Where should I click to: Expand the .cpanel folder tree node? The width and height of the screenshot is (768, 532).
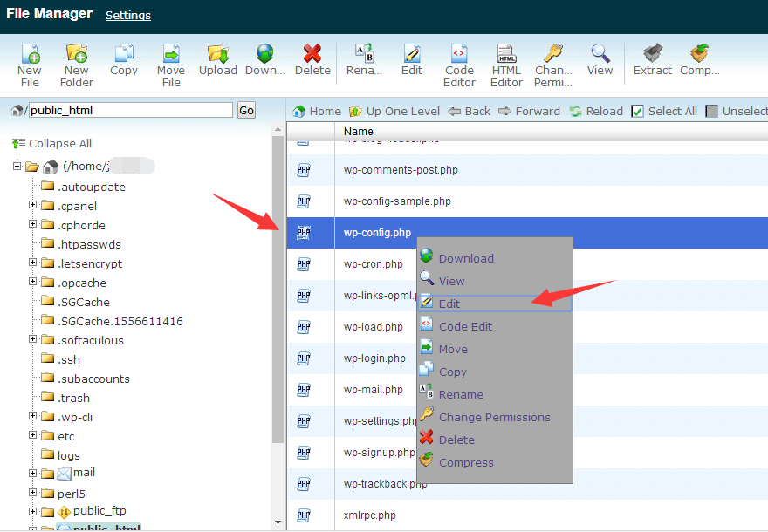pyautogui.click(x=33, y=206)
